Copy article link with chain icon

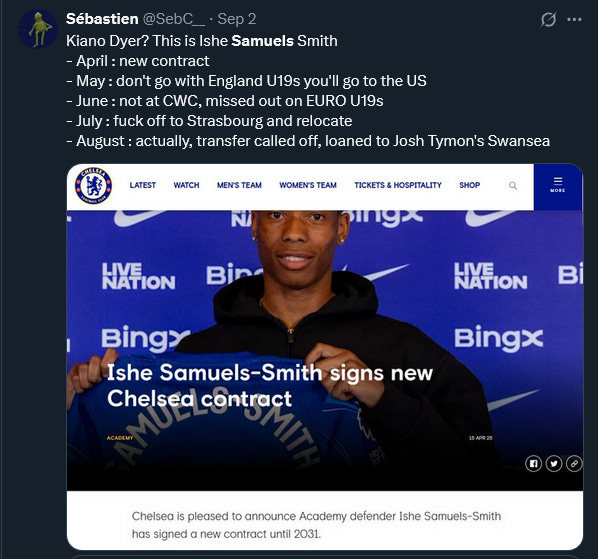574,464
